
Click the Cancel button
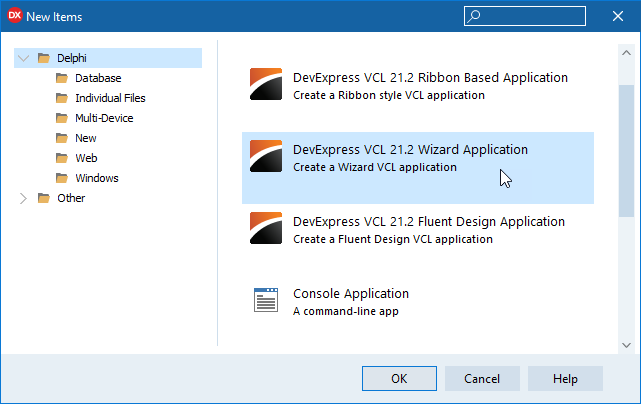point(482,379)
